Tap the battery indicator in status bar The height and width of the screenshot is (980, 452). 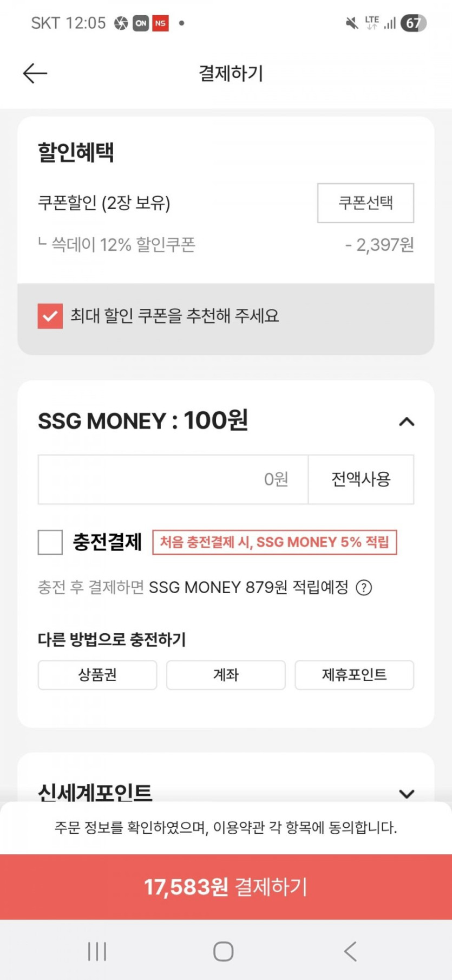[x=413, y=23]
